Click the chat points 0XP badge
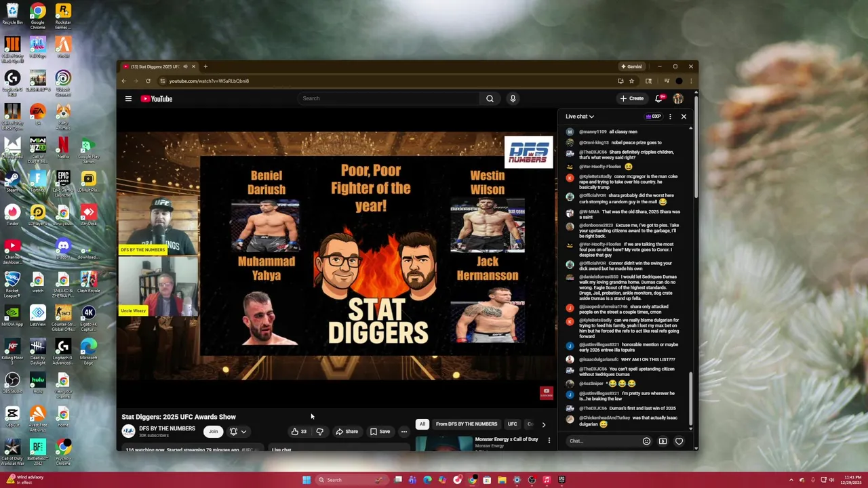The height and width of the screenshot is (488, 868). pyautogui.click(x=653, y=117)
